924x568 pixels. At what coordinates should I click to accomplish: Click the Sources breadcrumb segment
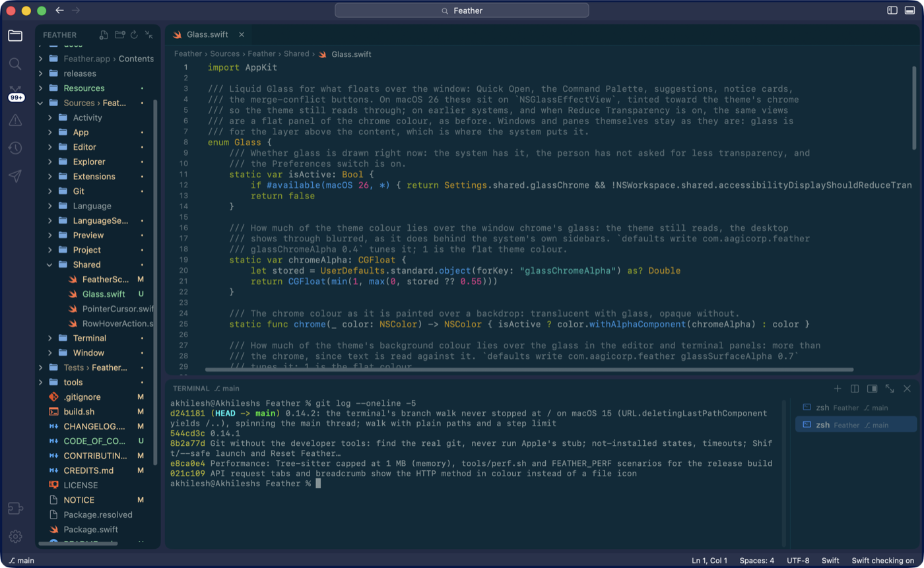(x=225, y=54)
